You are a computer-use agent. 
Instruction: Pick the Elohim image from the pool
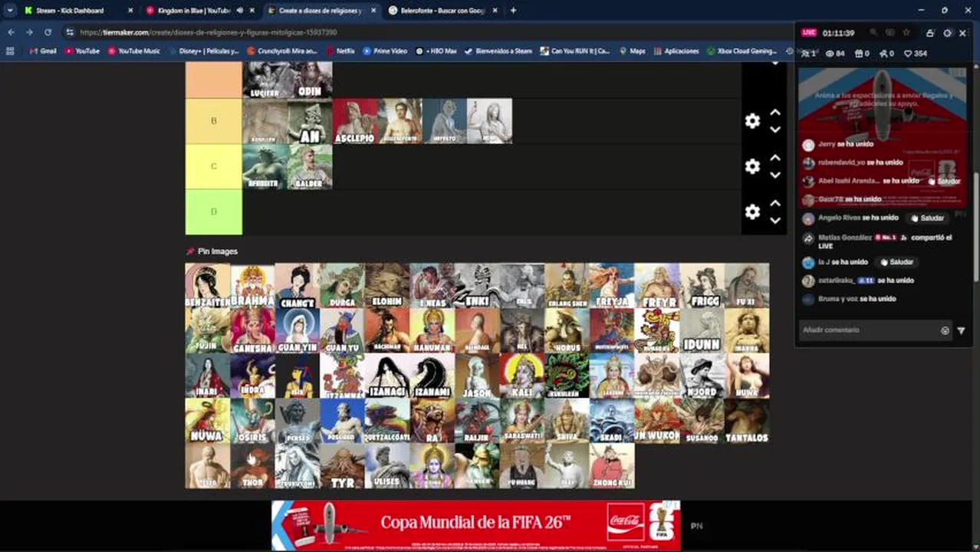pos(387,286)
